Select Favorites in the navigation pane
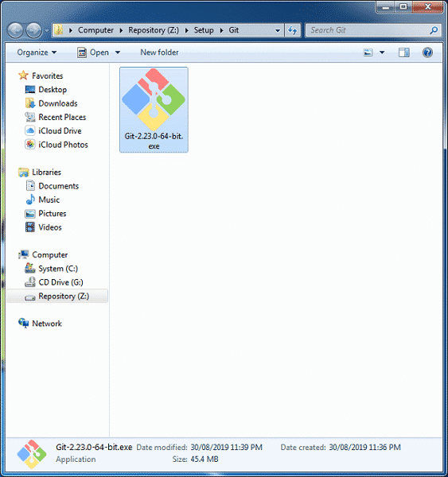The width and height of the screenshot is (448, 477). tap(48, 76)
